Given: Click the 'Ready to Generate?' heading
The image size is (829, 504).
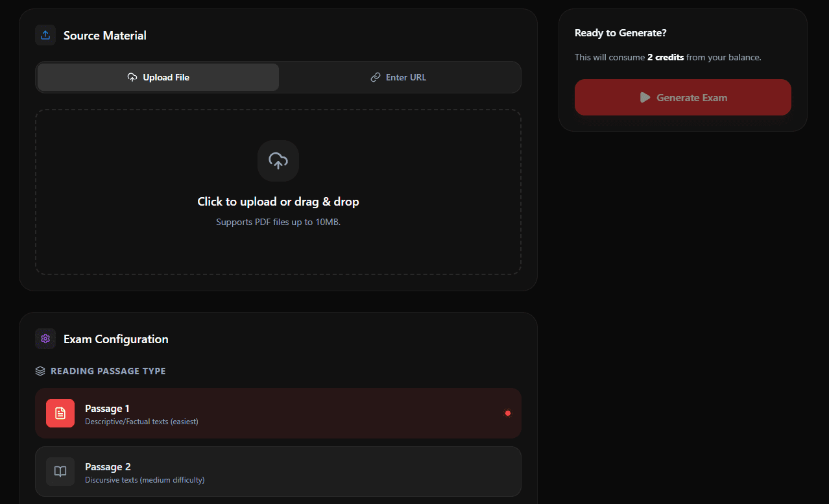Looking at the screenshot, I should (621, 33).
